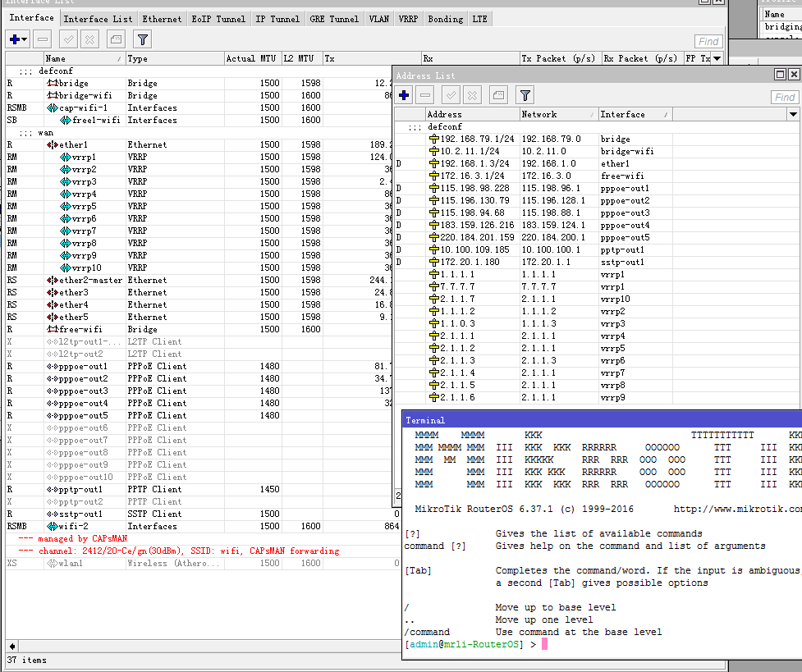The height and width of the screenshot is (672, 802).
Task: Sort addresses by Network column header
Action: (x=558, y=114)
